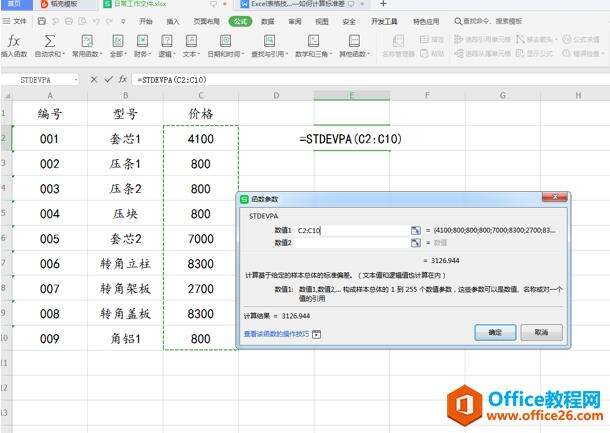Click the search command magnifier icon
610x433 pixels.
point(458,21)
